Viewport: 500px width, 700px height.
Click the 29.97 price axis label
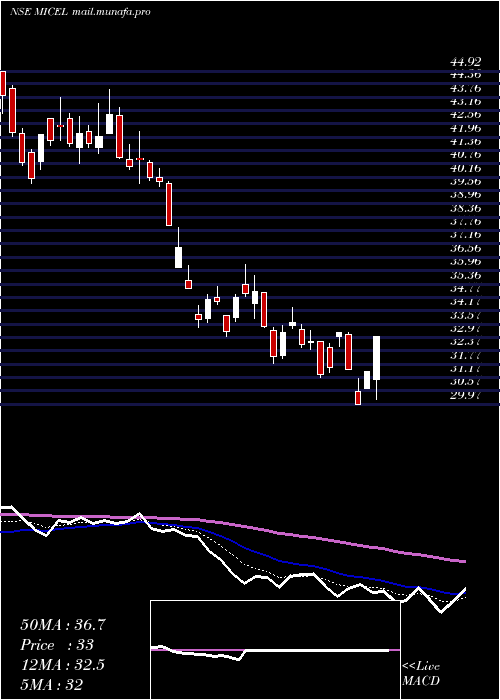[x=465, y=396]
